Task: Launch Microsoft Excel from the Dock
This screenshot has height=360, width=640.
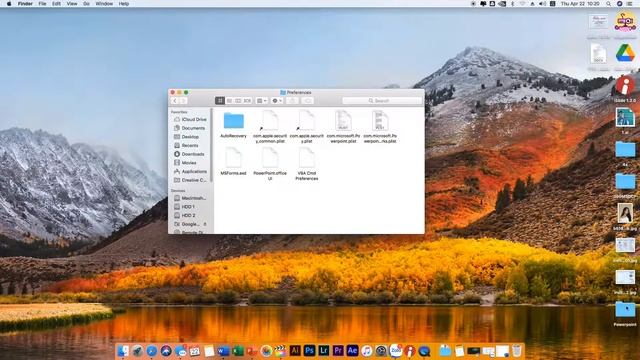Action: tap(238, 351)
